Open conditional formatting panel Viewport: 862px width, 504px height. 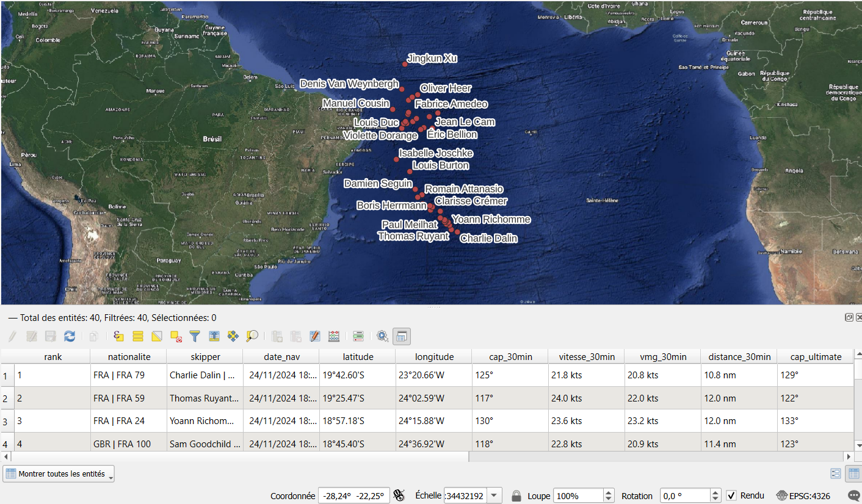pos(358,336)
